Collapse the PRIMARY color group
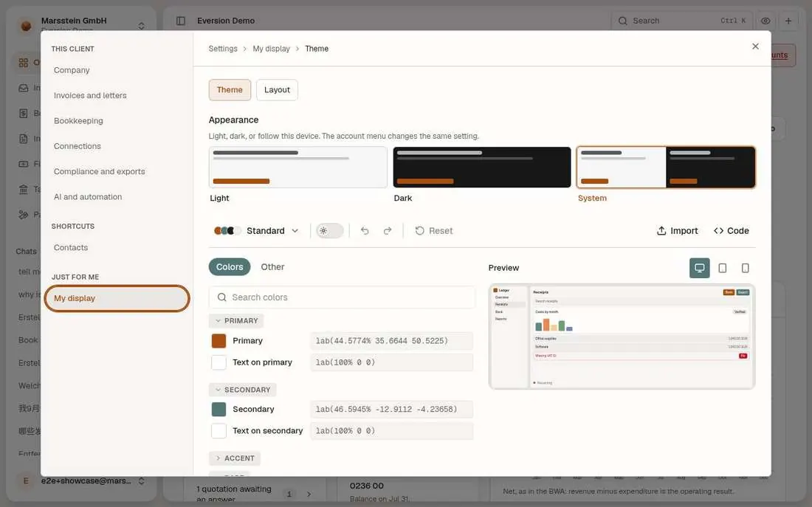The height and width of the screenshot is (507, 812). point(236,320)
